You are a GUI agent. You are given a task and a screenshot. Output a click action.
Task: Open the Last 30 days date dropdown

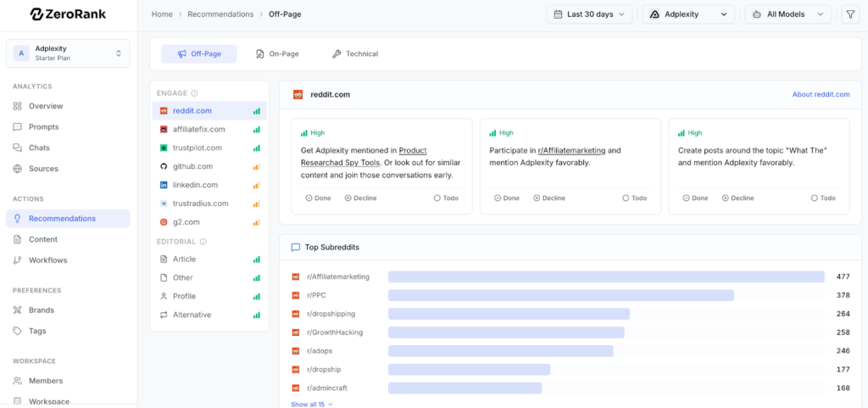click(590, 14)
